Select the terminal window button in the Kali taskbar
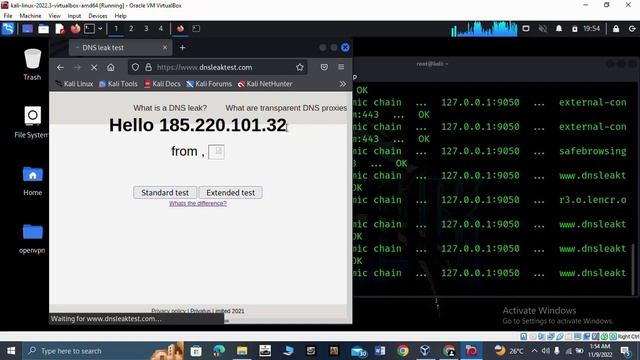Viewport: 640px width, 360px height. pos(196,29)
